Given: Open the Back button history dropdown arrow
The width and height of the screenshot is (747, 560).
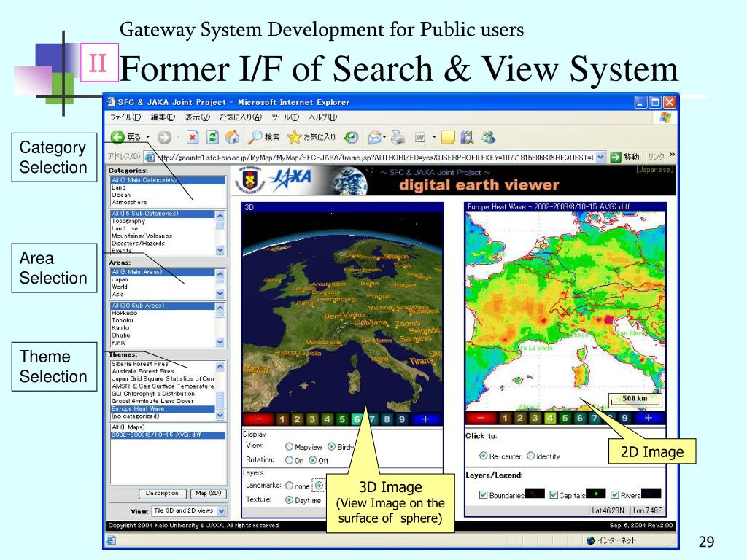Looking at the screenshot, I should point(147,137).
